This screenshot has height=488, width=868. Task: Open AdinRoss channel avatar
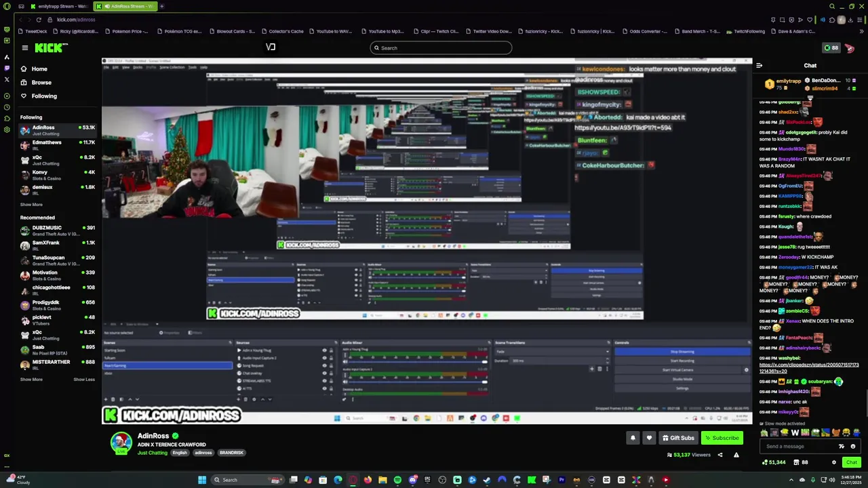(x=121, y=443)
